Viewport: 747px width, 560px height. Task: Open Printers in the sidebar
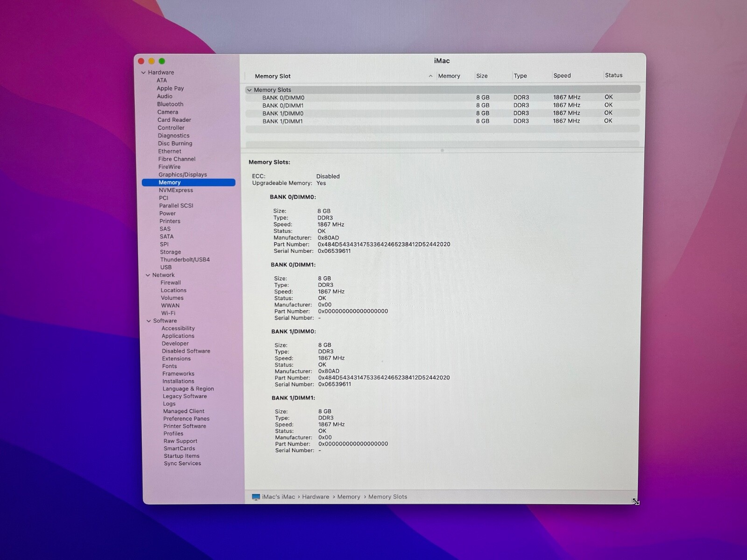tap(169, 221)
